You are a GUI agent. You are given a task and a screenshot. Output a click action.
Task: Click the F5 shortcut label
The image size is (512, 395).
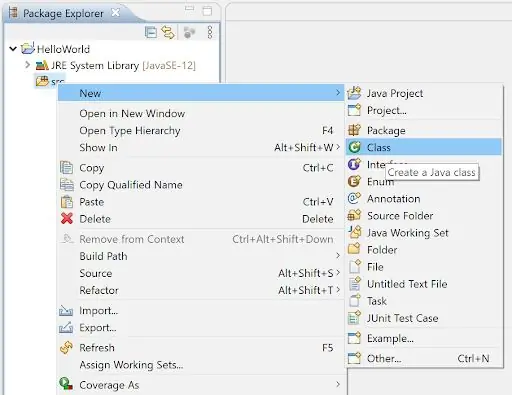[328, 348]
